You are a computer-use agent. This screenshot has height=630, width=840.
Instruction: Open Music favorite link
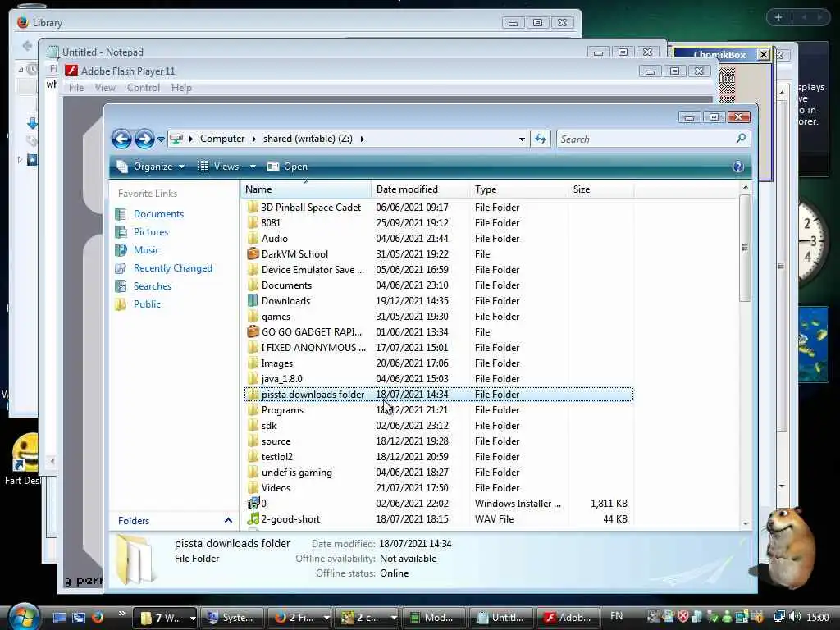(146, 250)
